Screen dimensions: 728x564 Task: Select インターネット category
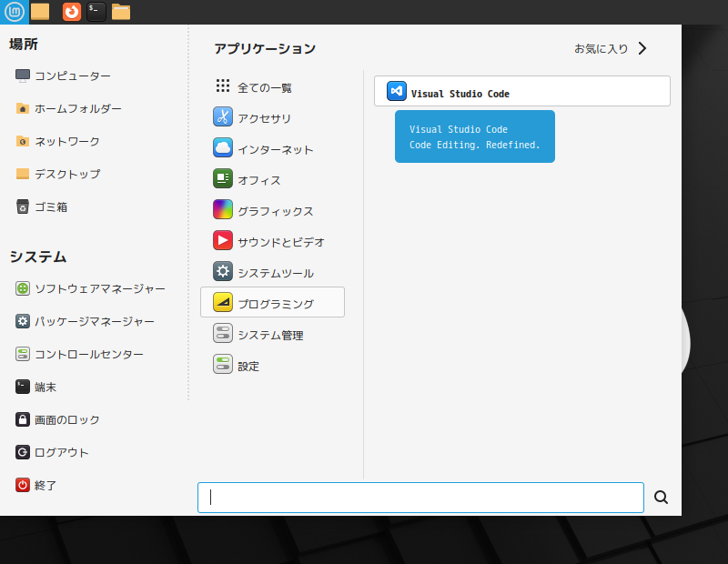pyautogui.click(x=272, y=148)
